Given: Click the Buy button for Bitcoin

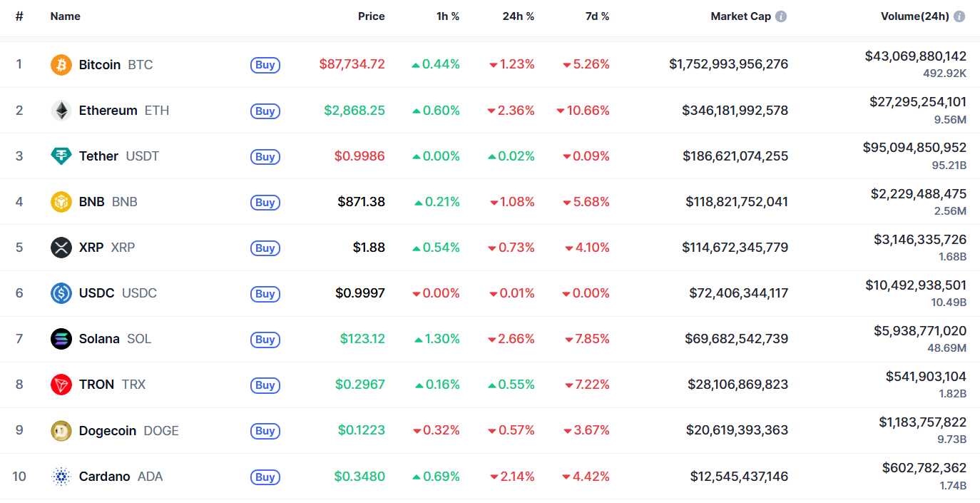Looking at the screenshot, I should (265, 65).
